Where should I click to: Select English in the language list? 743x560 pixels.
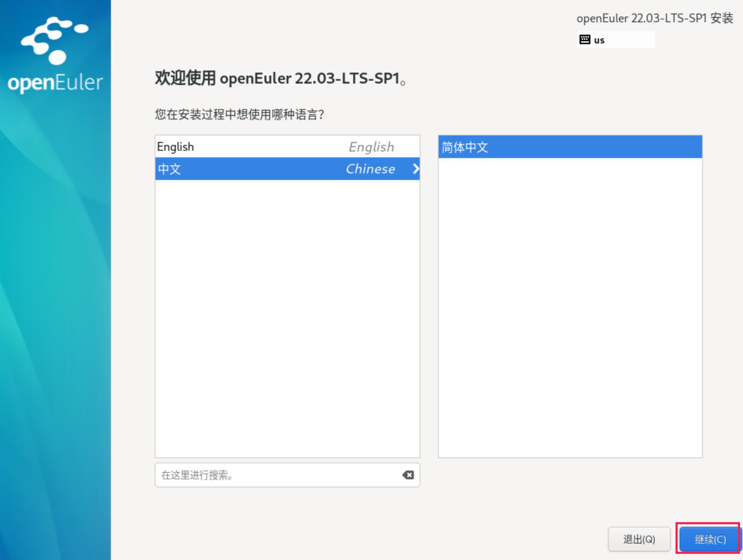pos(176,147)
